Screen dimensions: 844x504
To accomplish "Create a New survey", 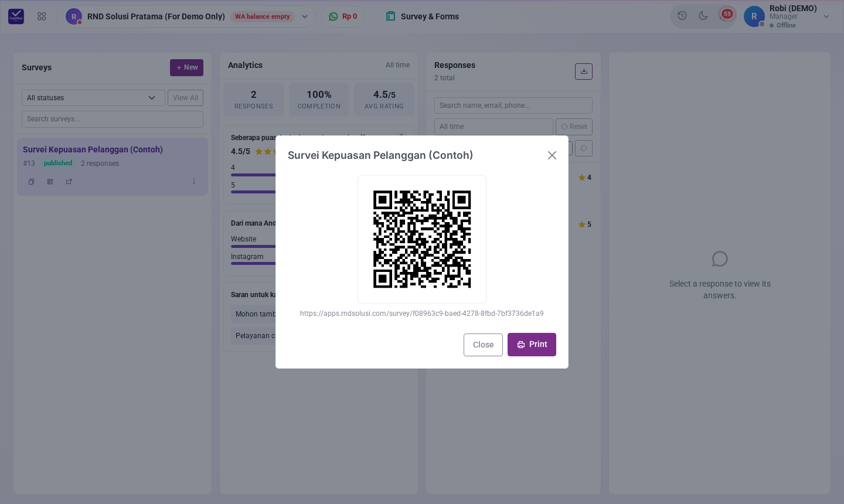I will [x=186, y=67].
